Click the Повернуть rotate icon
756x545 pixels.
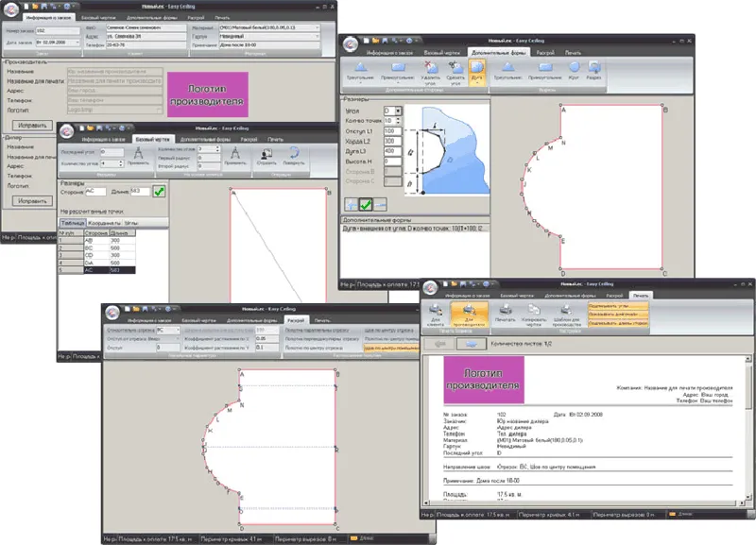coord(294,156)
